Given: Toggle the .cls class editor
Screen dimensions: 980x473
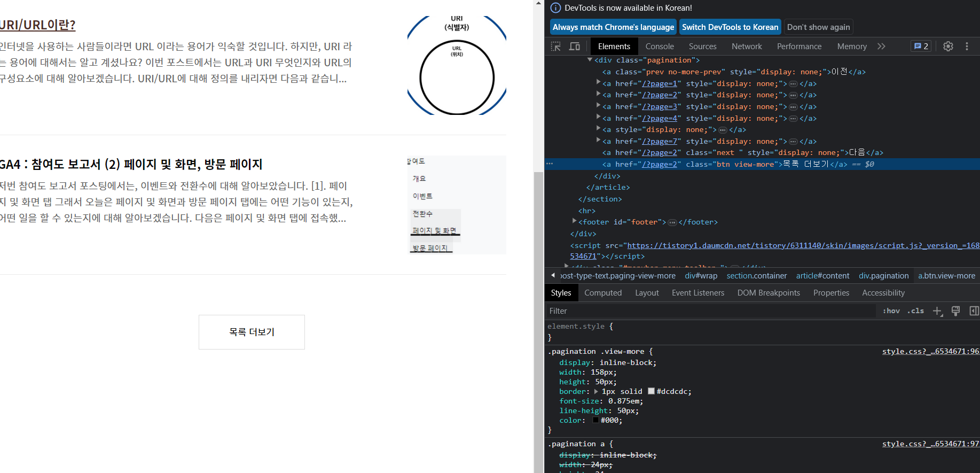Looking at the screenshot, I should [x=915, y=311].
